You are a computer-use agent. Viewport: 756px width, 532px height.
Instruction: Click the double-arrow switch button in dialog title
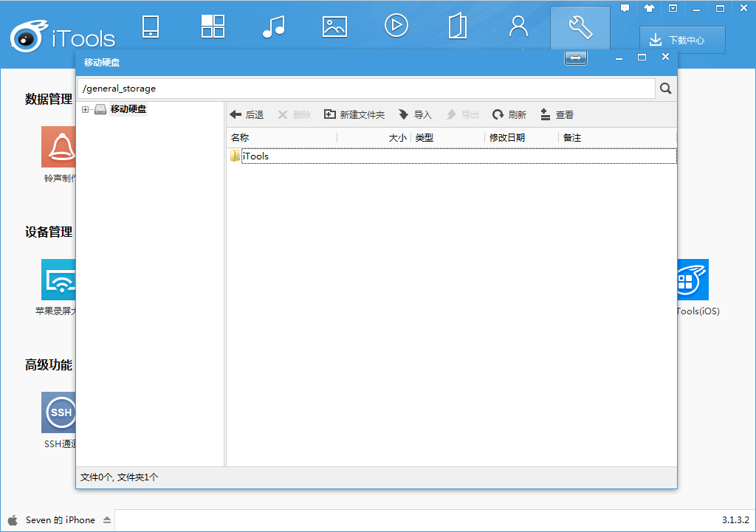click(576, 58)
